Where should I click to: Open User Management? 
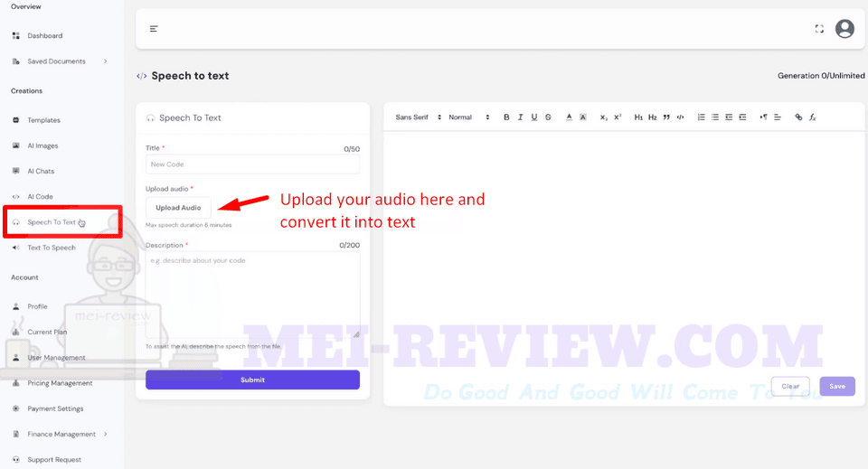pos(56,358)
